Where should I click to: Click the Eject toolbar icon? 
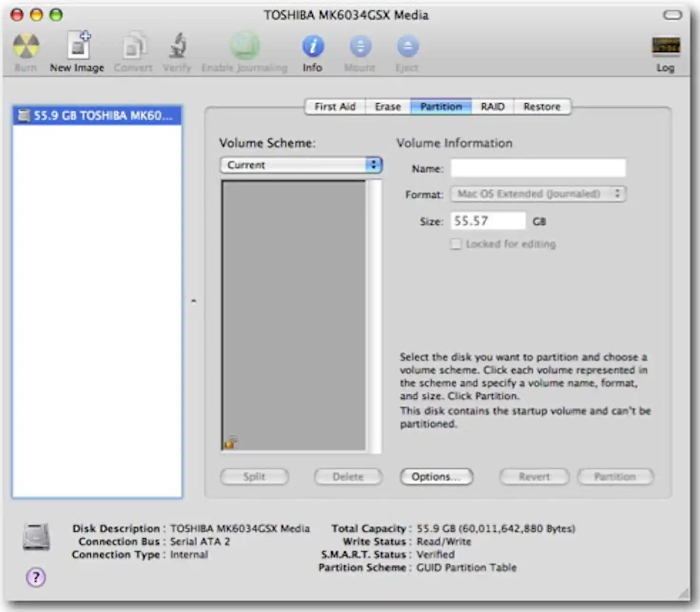407,48
